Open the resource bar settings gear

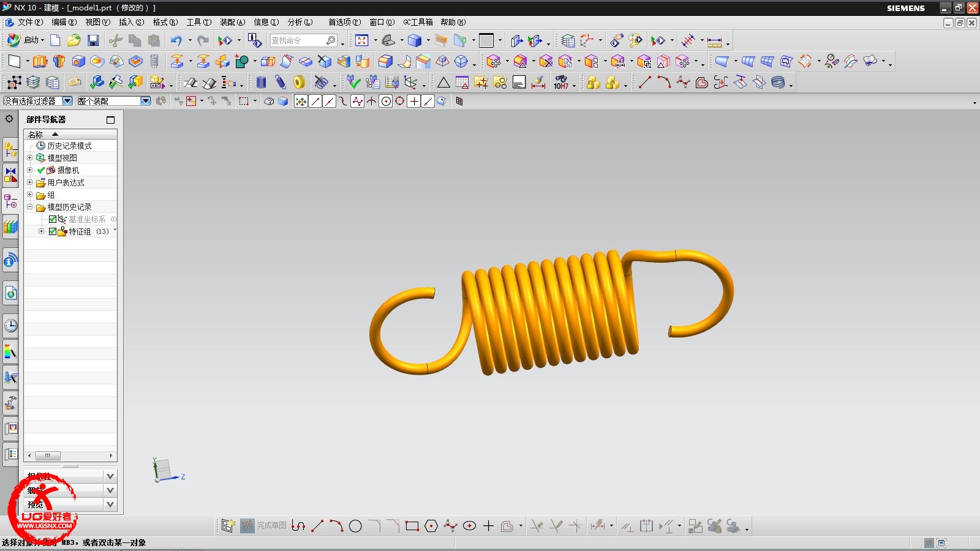click(9, 119)
